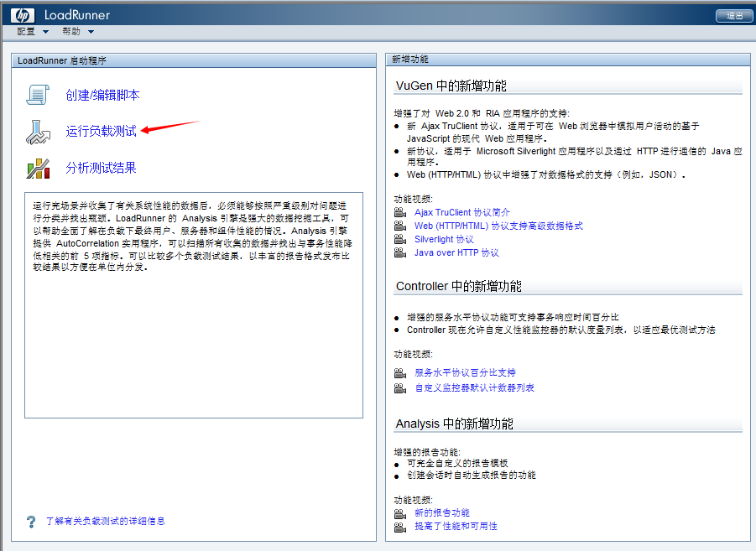Open 服务水平协议百分比支持 video link
This screenshot has height=551, width=756.
[x=466, y=372]
